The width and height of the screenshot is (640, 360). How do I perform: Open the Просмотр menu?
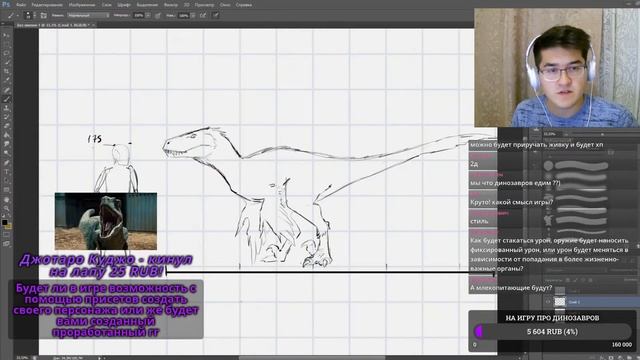click(204, 5)
